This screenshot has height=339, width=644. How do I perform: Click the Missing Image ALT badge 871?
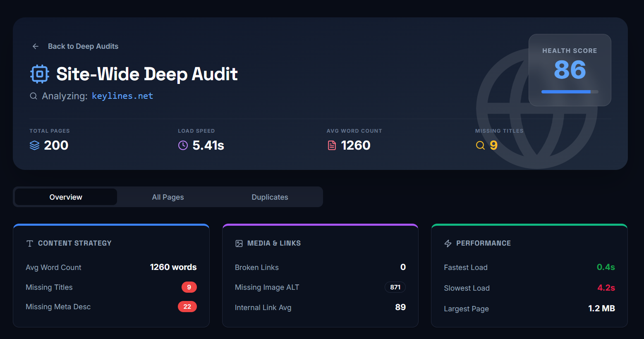(395, 287)
